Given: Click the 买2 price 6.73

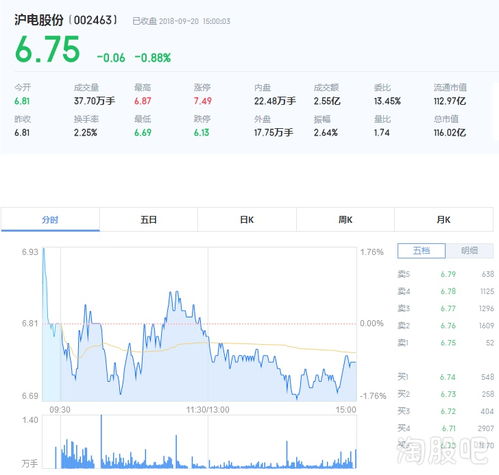Looking at the screenshot, I should [x=448, y=394].
